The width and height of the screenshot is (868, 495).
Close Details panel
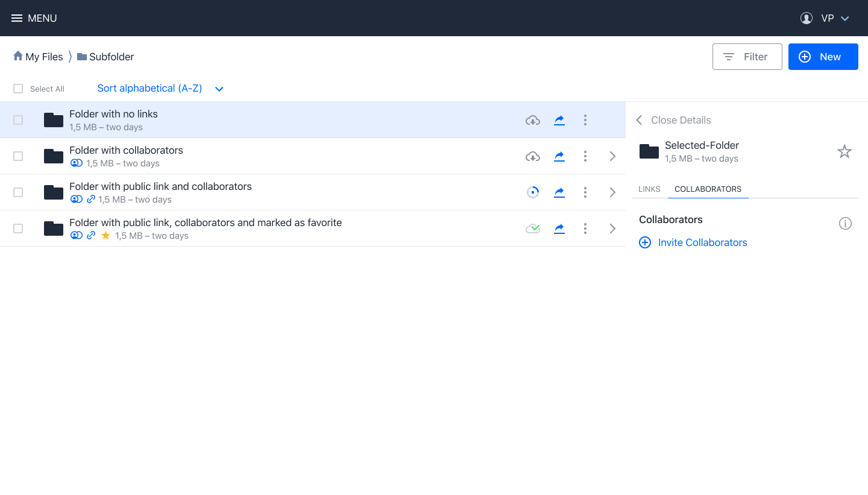673,120
